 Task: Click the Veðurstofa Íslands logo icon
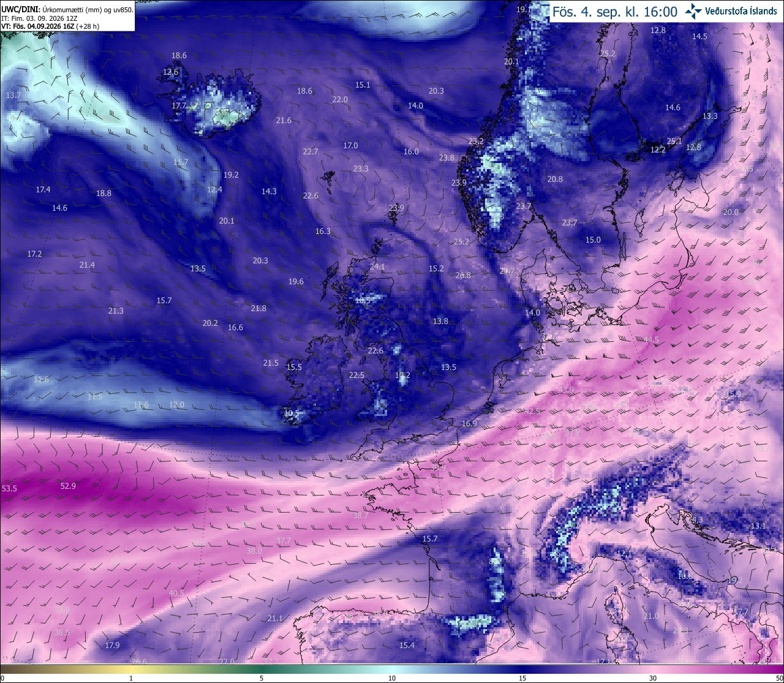pyautogui.click(x=693, y=10)
